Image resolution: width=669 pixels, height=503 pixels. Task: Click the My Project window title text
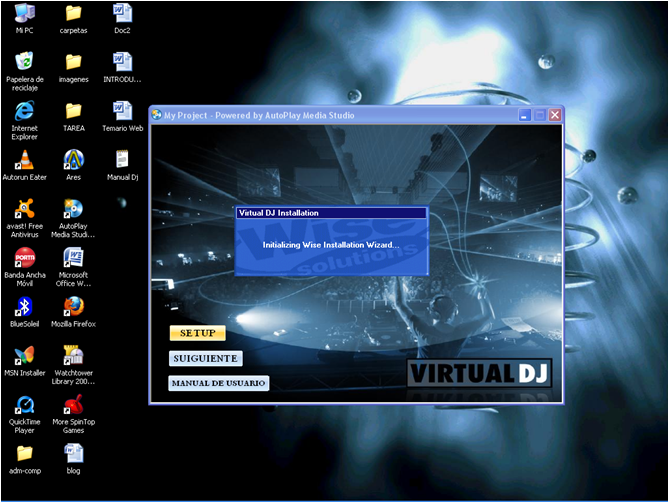[x=259, y=115]
